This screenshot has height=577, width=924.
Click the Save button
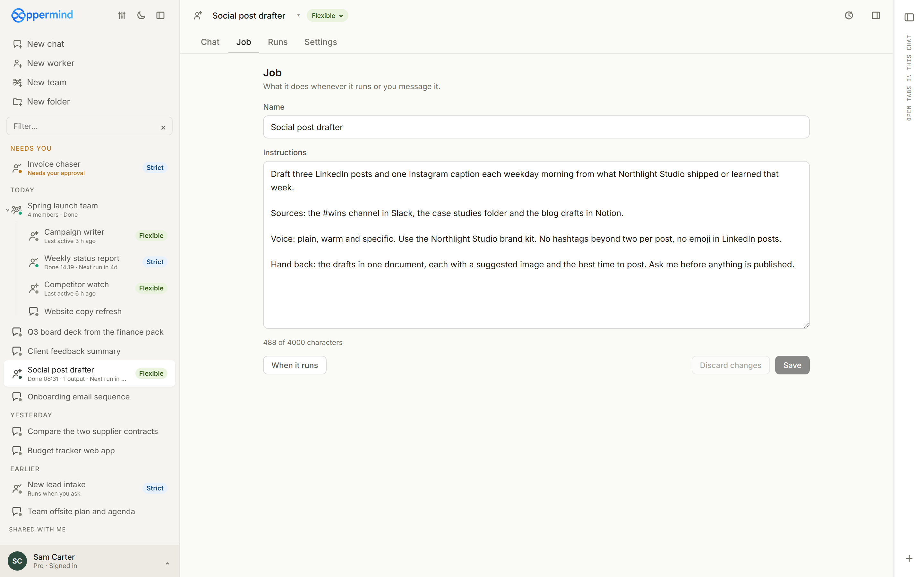(792, 365)
